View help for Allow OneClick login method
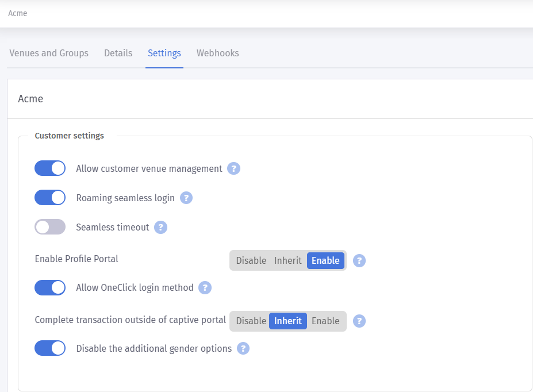The width and height of the screenshot is (533, 392). [x=205, y=288]
